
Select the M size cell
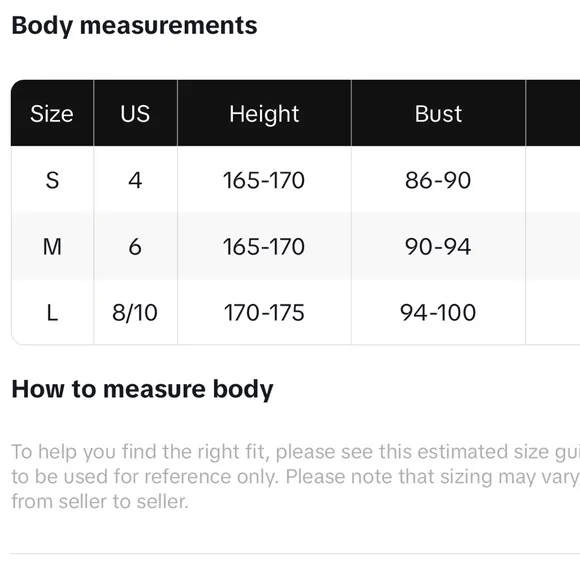(52, 246)
